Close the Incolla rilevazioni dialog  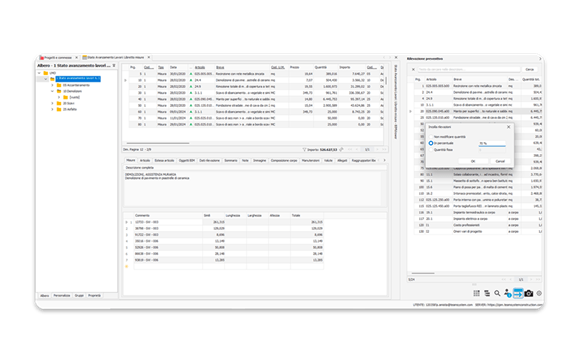click(x=508, y=127)
